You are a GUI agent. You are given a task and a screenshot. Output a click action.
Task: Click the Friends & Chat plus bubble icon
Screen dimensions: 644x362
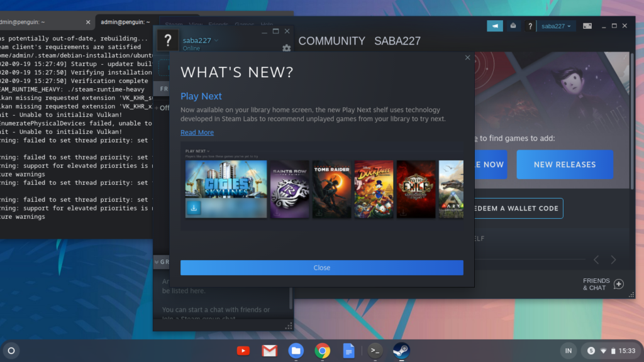pos(619,284)
